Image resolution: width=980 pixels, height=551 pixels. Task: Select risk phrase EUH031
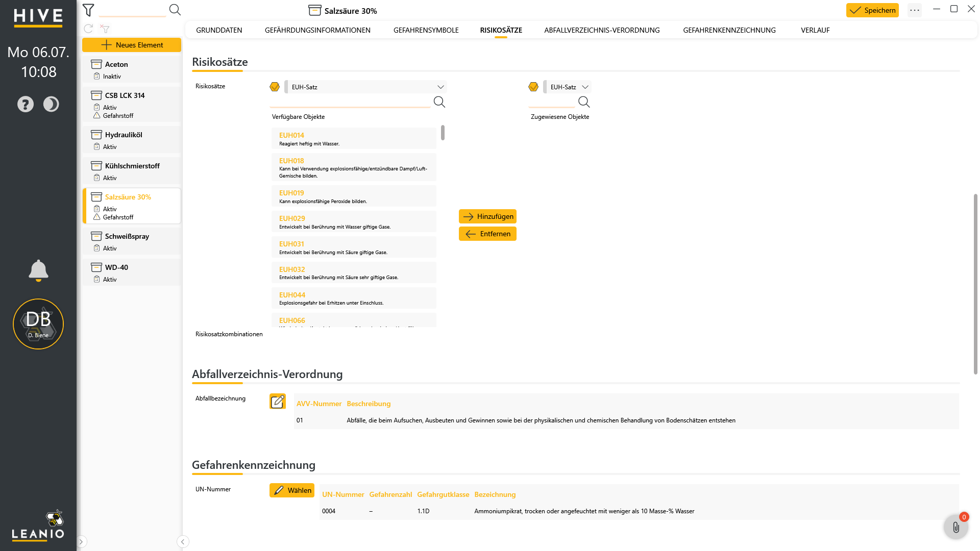(x=354, y=247)
